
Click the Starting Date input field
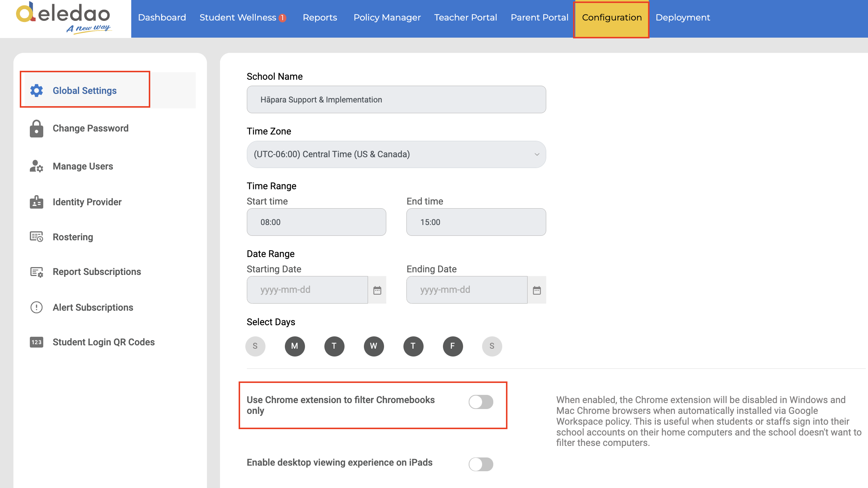(307, 290)
